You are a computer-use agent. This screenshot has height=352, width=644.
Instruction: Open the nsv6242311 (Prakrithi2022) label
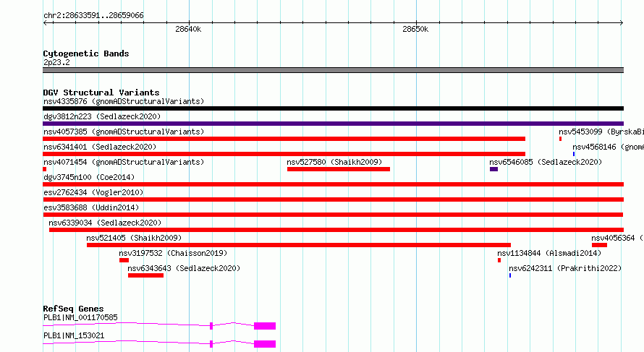[x=565, y=268]
